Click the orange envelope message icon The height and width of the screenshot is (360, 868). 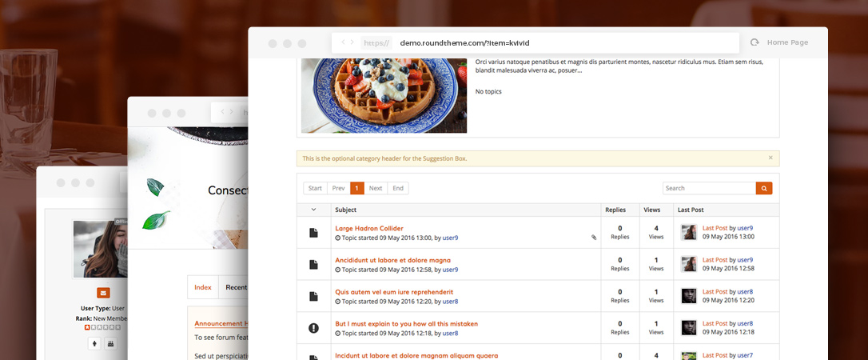103,293
